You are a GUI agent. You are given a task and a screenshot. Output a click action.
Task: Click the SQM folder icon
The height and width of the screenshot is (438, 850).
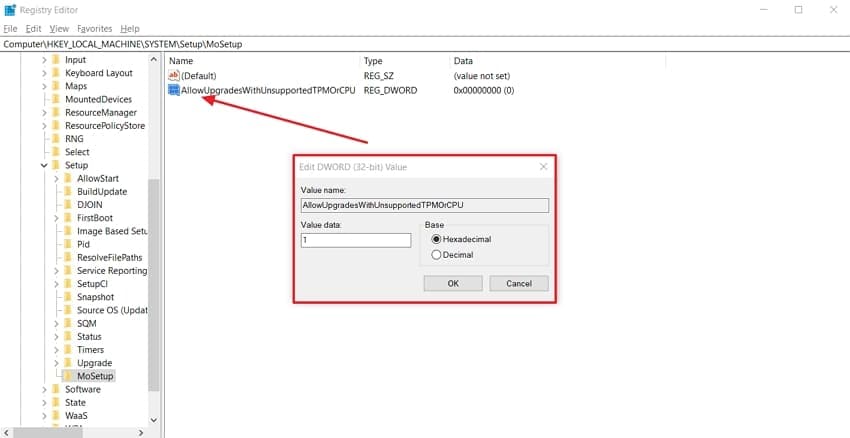point(67,324)
